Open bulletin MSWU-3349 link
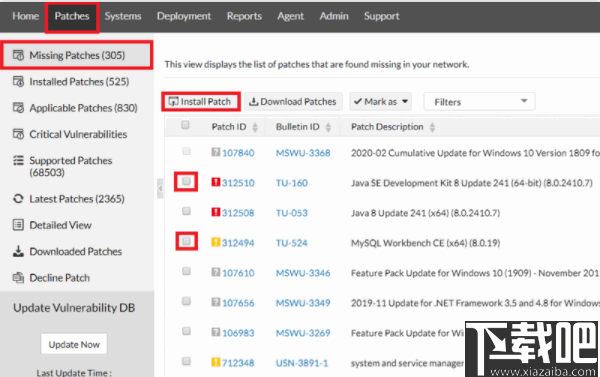600x377 pixels. tap(303, 303)
